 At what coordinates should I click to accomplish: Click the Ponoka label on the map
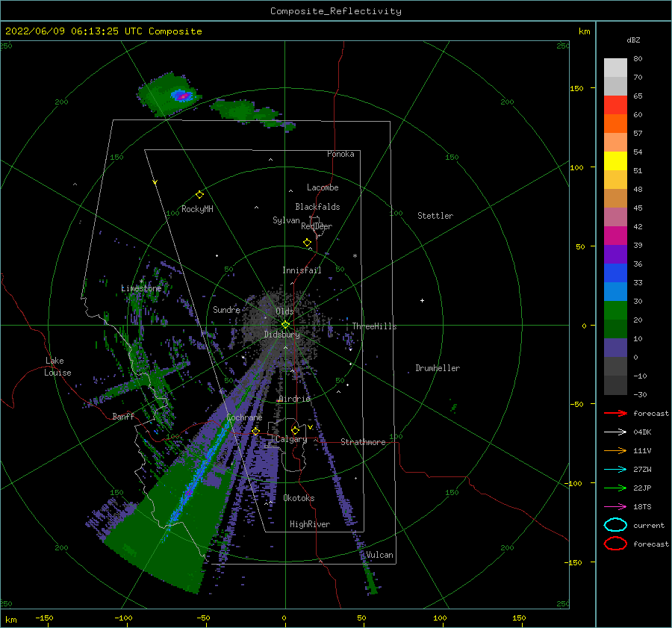[340, 154]
